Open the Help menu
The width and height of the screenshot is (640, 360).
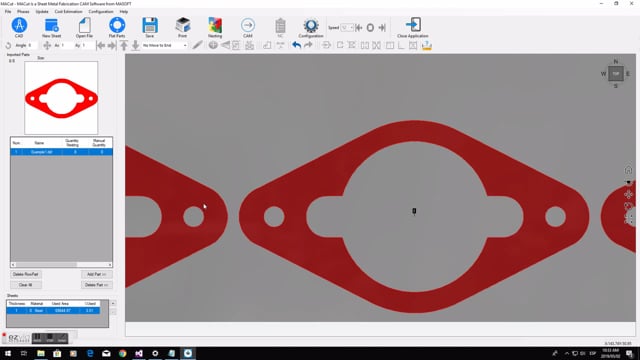(x=124, y=11)
